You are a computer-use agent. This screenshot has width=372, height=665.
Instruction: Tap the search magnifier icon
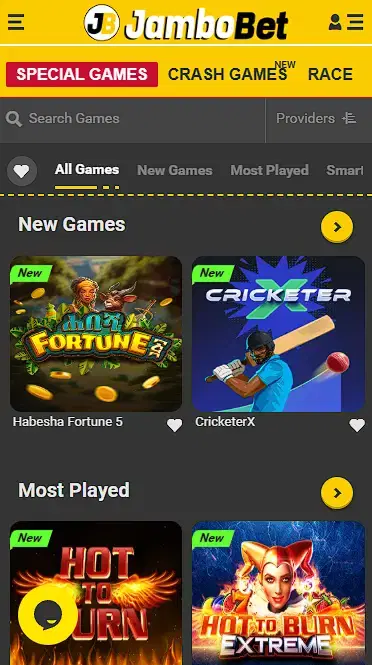pyautogui.click(x=14, y=119)
